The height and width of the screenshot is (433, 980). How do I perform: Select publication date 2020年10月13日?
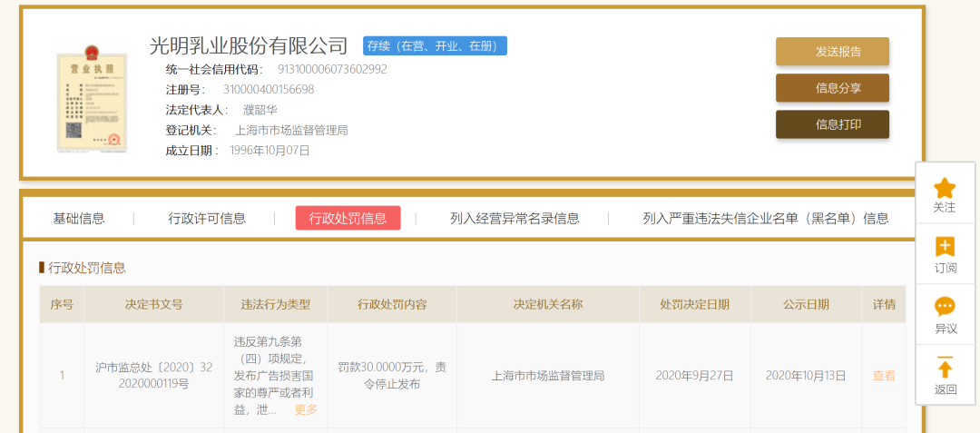point(806,376)
